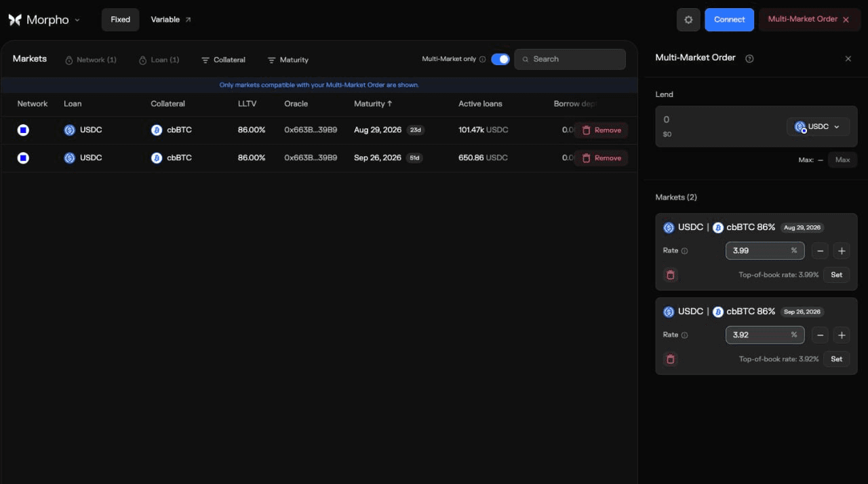Click 101.47k USDC active loans value
Image resolution: width=868 pixels, height=484 pixels.
pyautogui.click(x=483, y=130)
